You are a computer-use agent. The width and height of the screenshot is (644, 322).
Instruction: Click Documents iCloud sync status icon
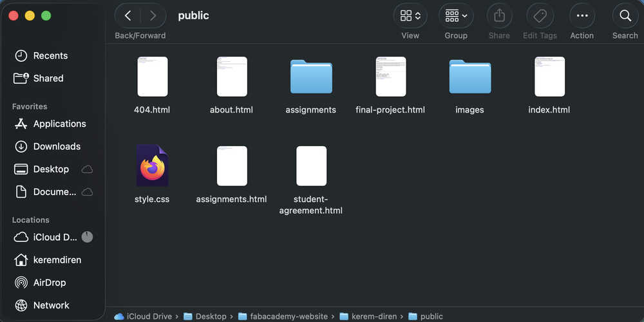[87, 192]
